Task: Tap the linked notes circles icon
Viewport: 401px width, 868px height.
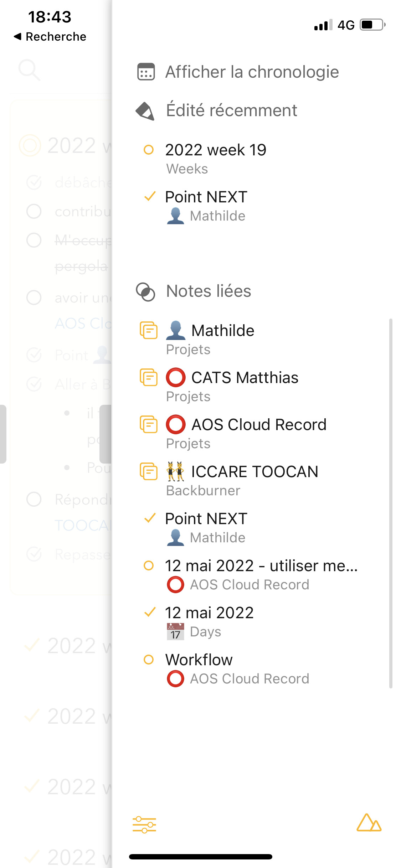Action: (x=145, y=292)
